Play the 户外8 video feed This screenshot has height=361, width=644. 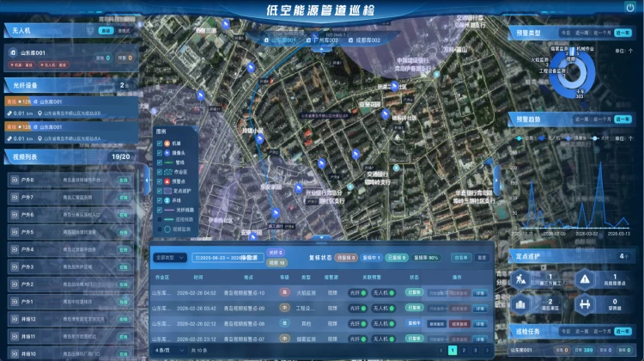click(x=15, y=180)
